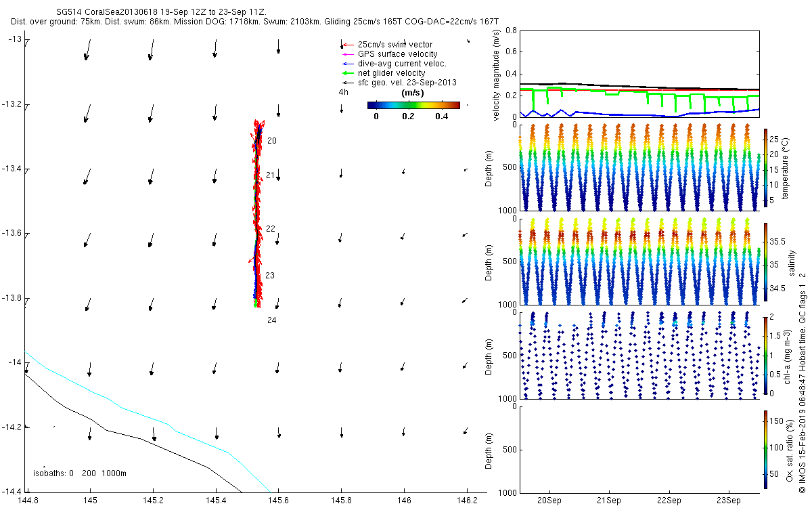Image resolution: width=812 pixels, height=508 pixels.
Task: Click latitude tick label '-13.8'
Action: pyautogui.click(x=14, y=298)
